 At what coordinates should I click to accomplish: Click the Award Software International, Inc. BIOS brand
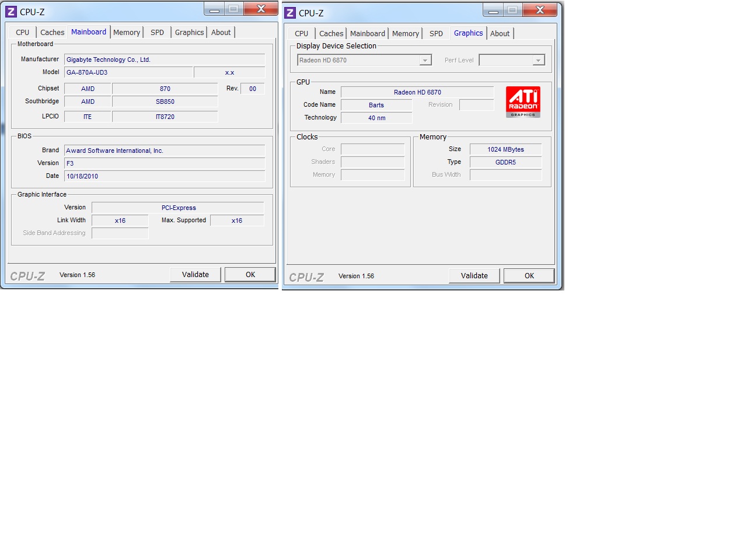165,150
